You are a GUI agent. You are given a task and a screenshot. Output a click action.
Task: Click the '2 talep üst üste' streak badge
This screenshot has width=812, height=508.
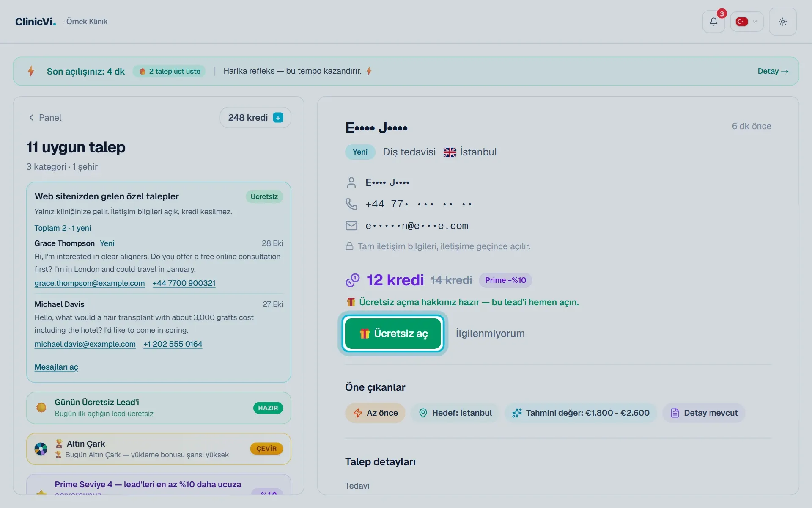pyautogui.click(x=169, y=71)
